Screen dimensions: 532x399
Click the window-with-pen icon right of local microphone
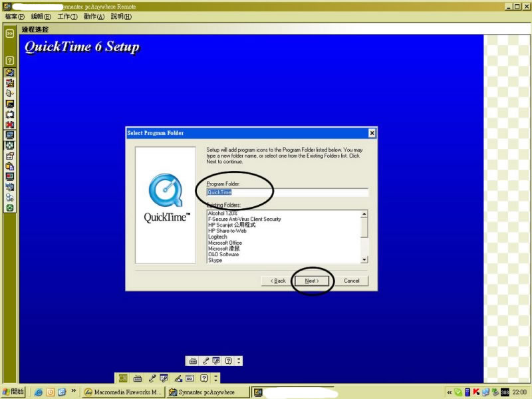click(x=164, y=378)
